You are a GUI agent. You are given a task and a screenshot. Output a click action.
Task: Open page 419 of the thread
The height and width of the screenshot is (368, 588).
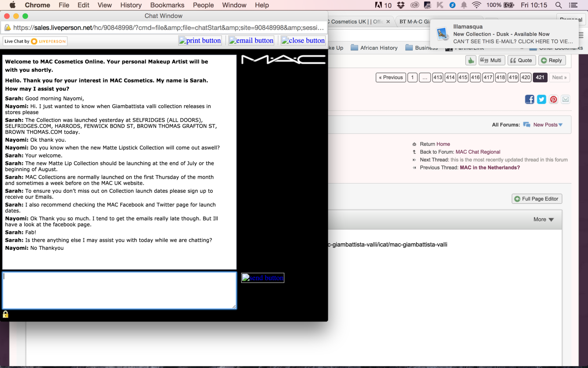(x=513, y=77)
